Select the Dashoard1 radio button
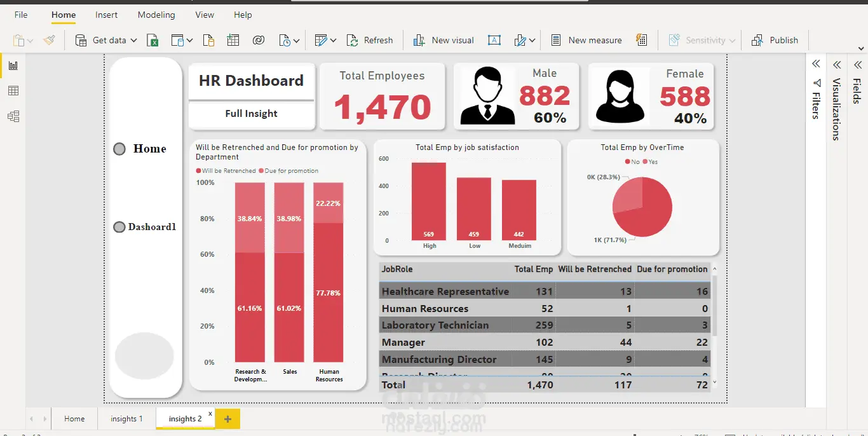 point(119,227)
